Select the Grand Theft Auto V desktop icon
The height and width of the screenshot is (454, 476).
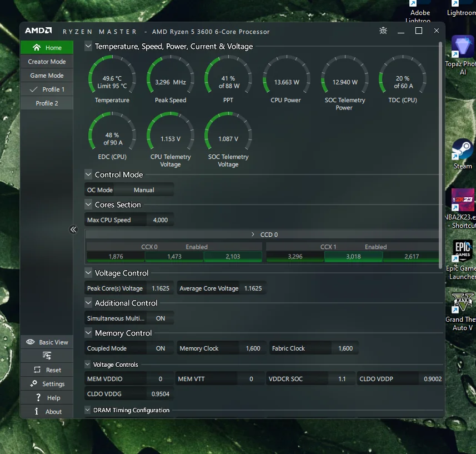click(462, 312)
